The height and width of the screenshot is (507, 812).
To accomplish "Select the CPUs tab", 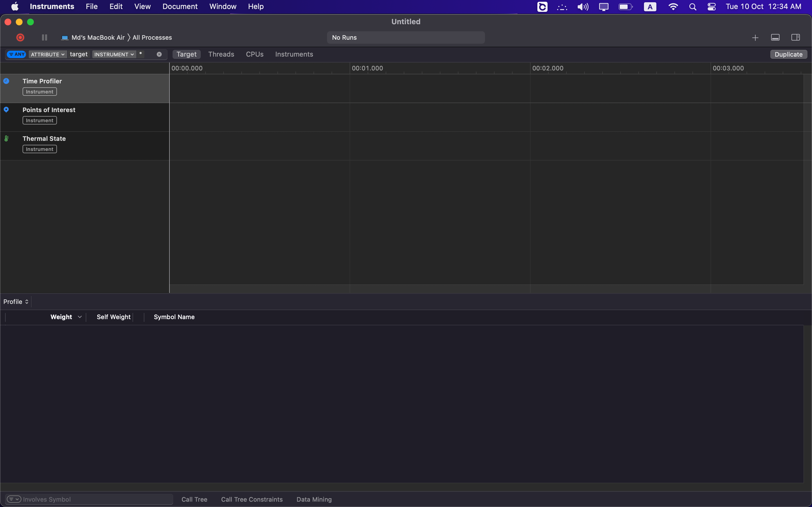I will coord(255,54).
